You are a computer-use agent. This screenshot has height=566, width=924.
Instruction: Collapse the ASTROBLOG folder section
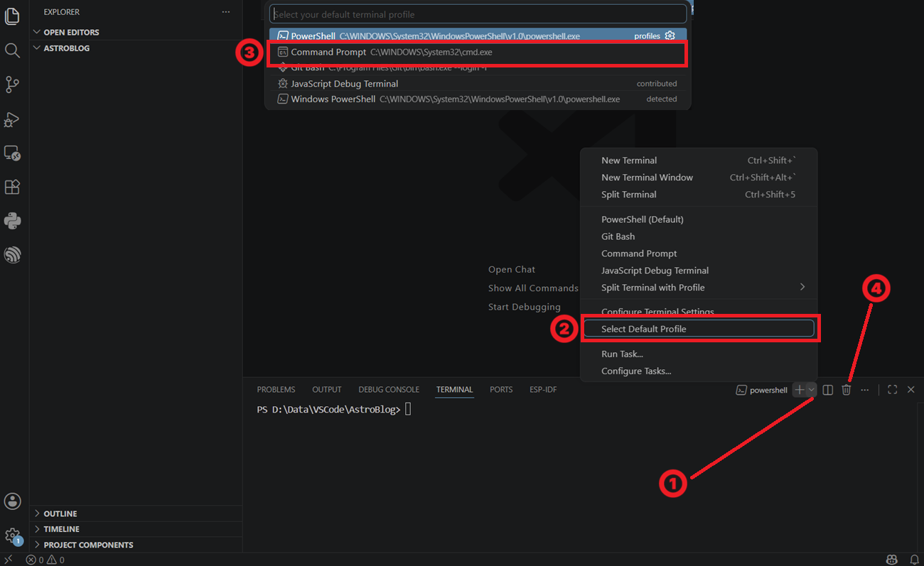(136, 48)
